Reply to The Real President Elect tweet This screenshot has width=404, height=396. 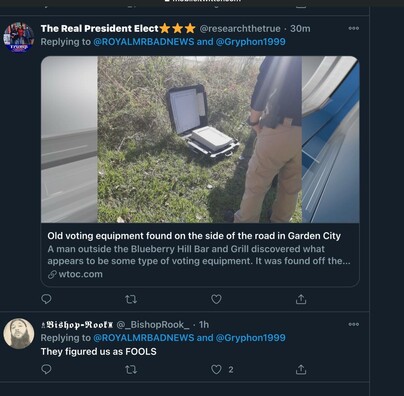click(x=46, y=299)
